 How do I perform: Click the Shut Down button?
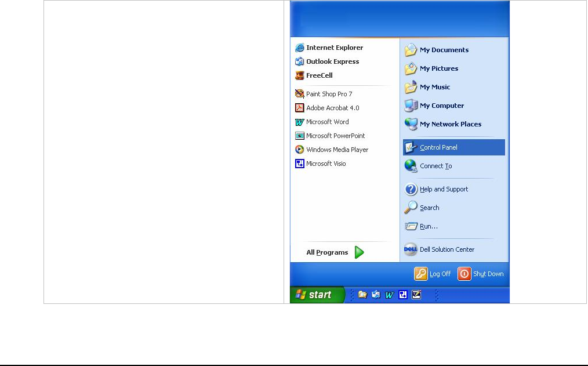click(480, 274)
